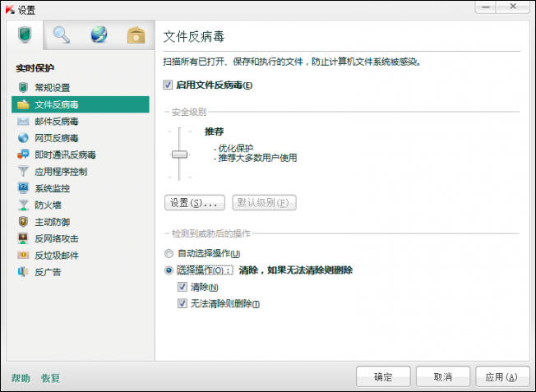Open the globe update settings tab
The width and height of the screenshot is (536, 392).
click(99, 35)
